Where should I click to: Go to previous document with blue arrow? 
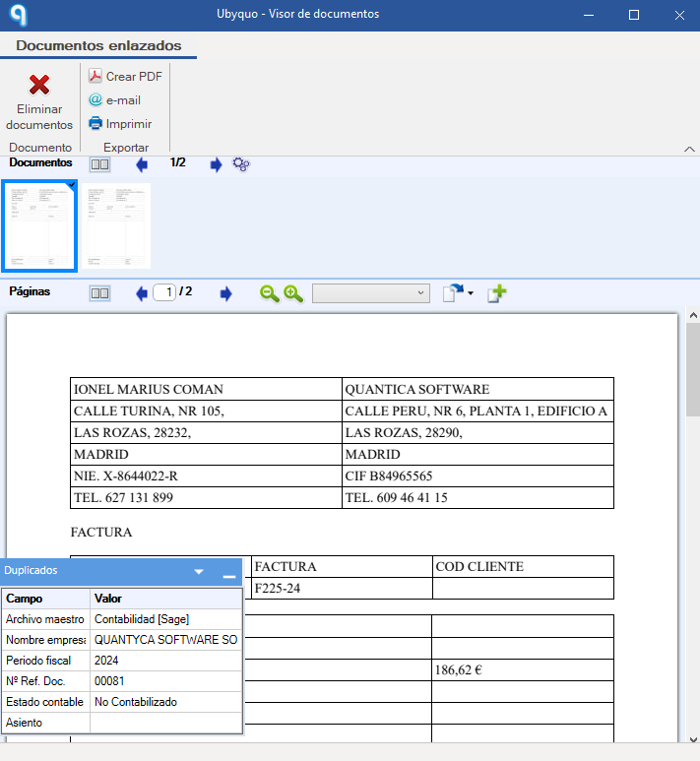[x=142, y=164]
